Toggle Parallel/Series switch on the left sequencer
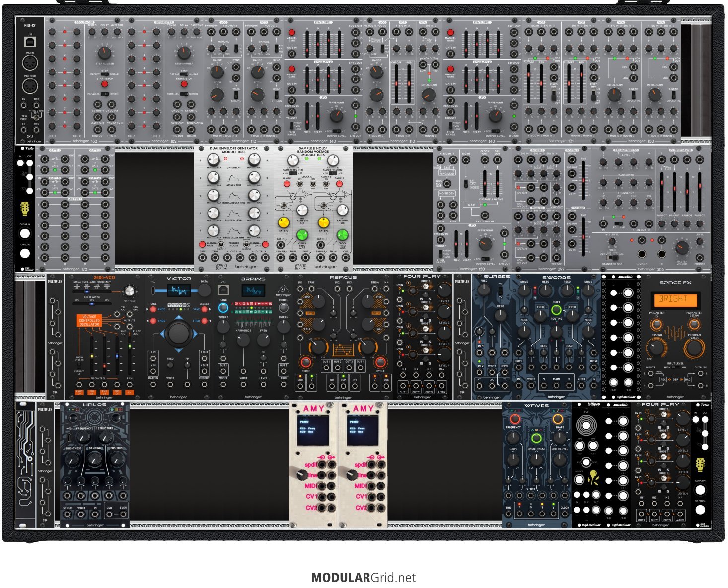This screenshot has height=588, width=728. pyautogui.click(x=104, y=94)
